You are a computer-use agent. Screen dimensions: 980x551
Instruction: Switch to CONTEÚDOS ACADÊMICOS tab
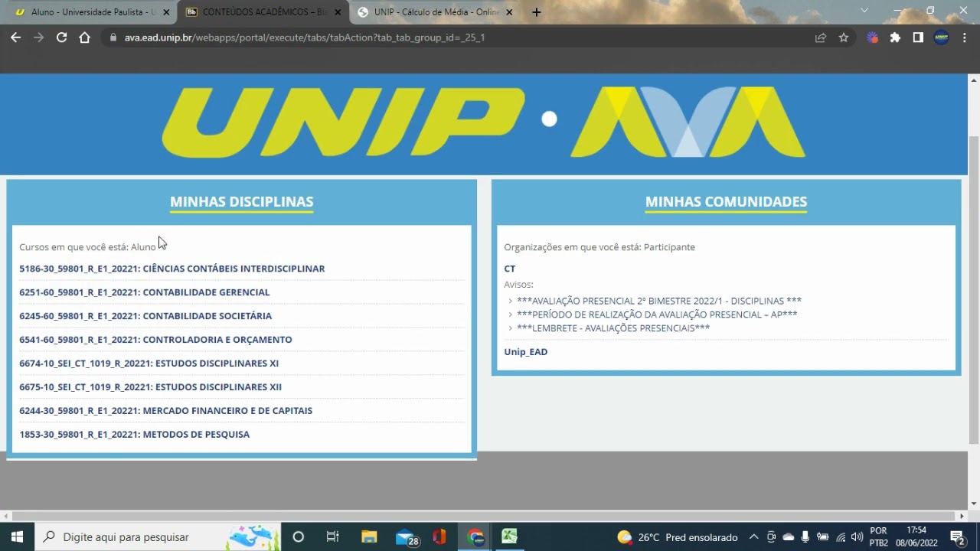(x=262, y=12)
